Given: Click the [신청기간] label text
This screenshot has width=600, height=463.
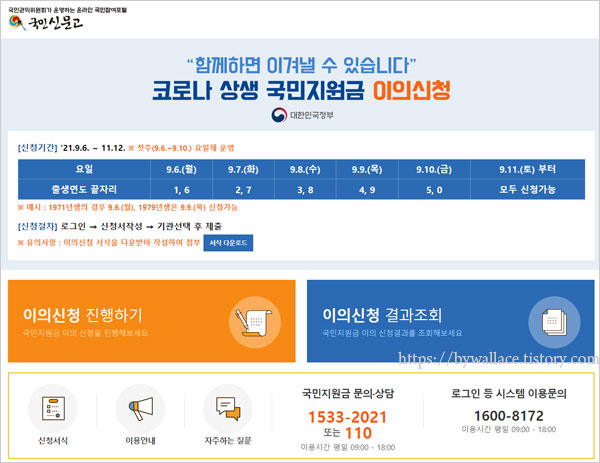Looking at the screenshot, I should click(x=38, y=148).
